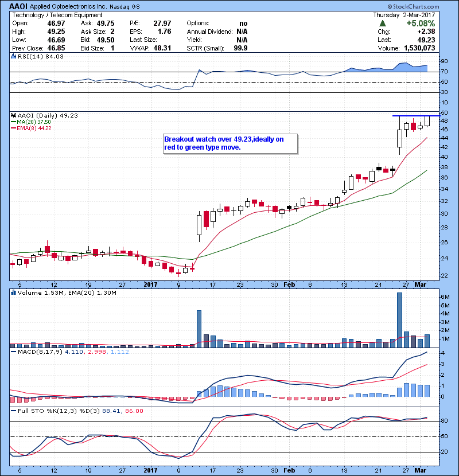Select the Technology / Telecom Equipment sector text
The width and height of the screenshot is (459, 476).
(x=57, y=15)
